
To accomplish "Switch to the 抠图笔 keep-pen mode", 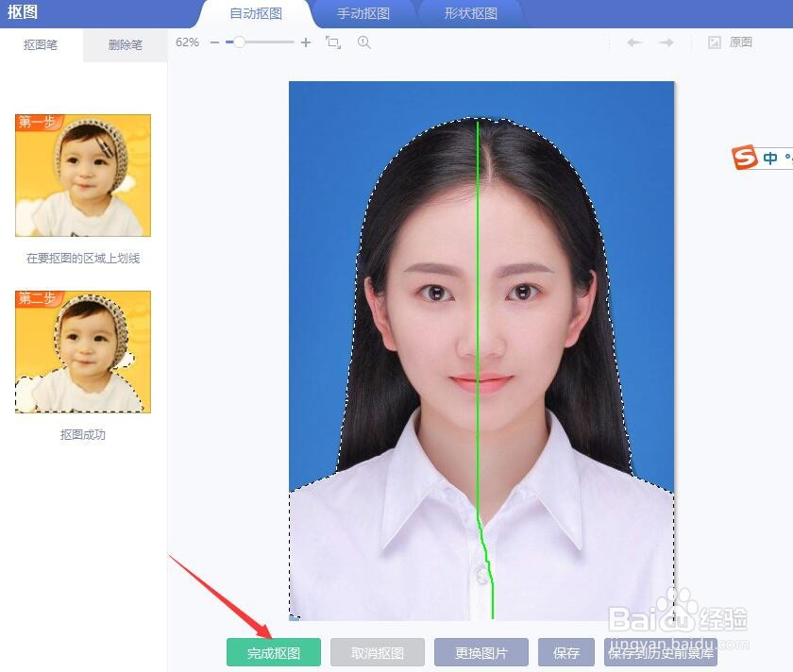I will click(42, 44).
